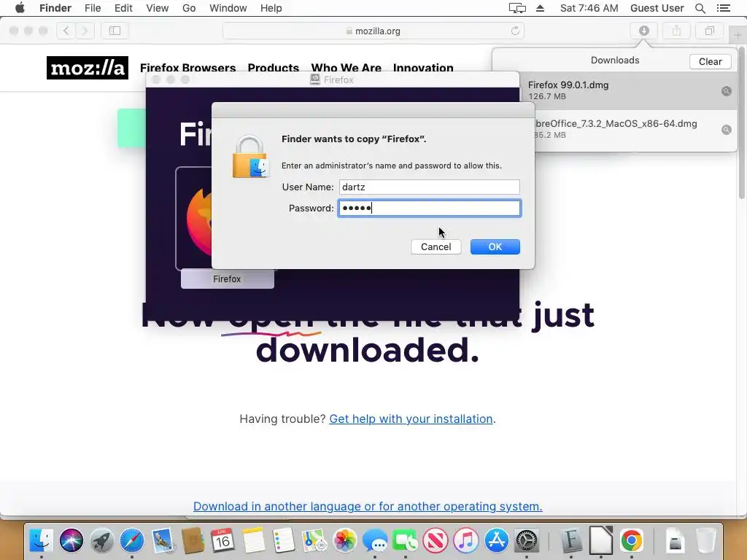Open Calendar from the Dock

coord(222,540)
